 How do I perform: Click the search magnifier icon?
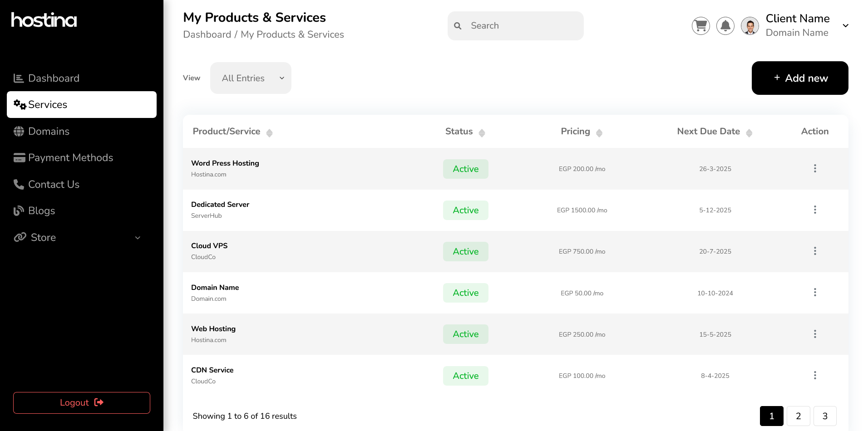(x=458, y=26)
